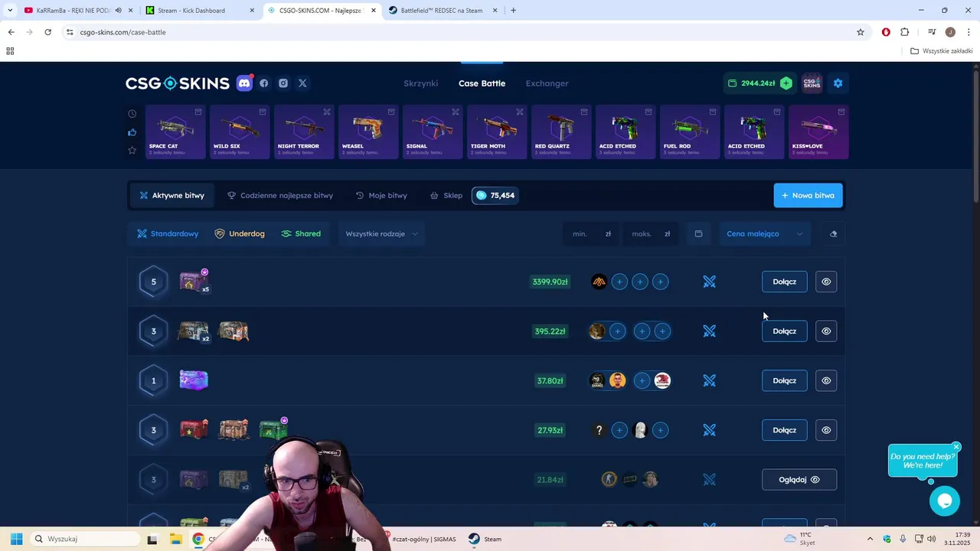The width and height of the screenshot is (980, 551).
Task: Open the 'Sklep' tab
Action: coord(446,196)
